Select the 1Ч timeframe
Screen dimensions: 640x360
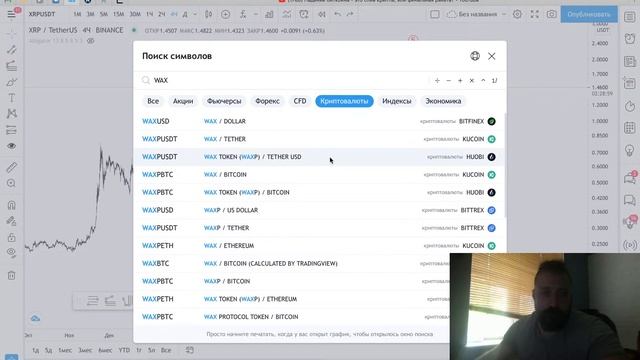point(149,14)
